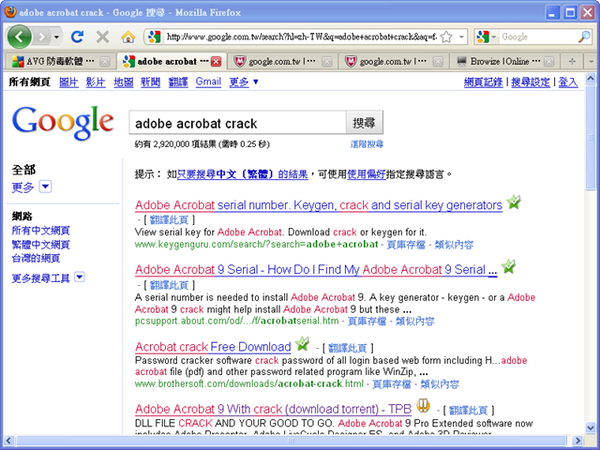The width and height of the screenshot is (600, 450).
Task: Click the Google favicon in the URL bar
Action: (x=154, y=37)
